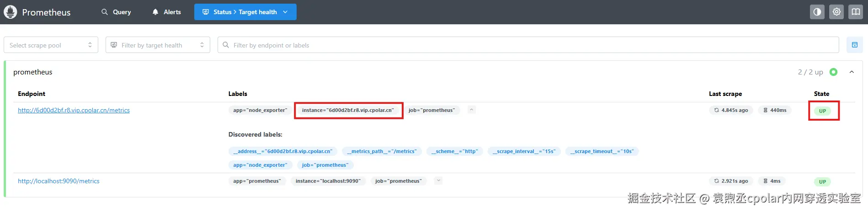Click the discovered job="prometheus" label
The height and width of the screenshot is (212, 868).
pyautogui.click(x=325, y=165)
